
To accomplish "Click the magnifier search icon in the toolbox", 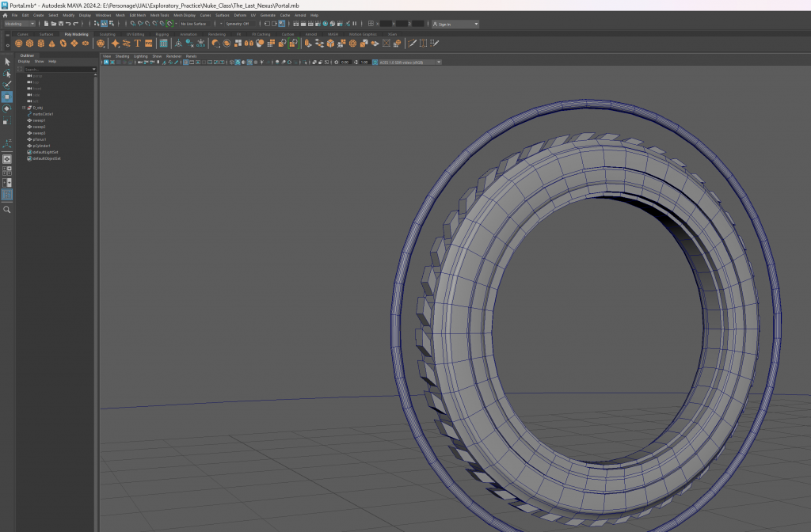I will (6, 209).
